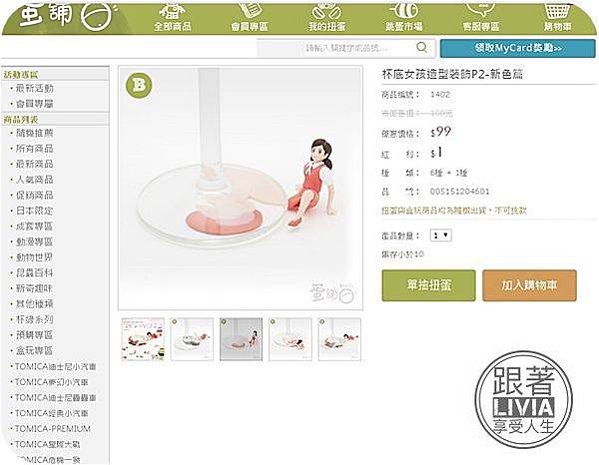Click the 單抽扭蛋 button

point(429,285)
